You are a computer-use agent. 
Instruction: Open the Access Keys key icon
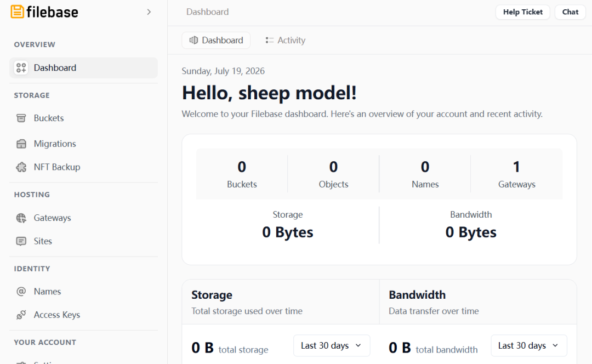21,315
